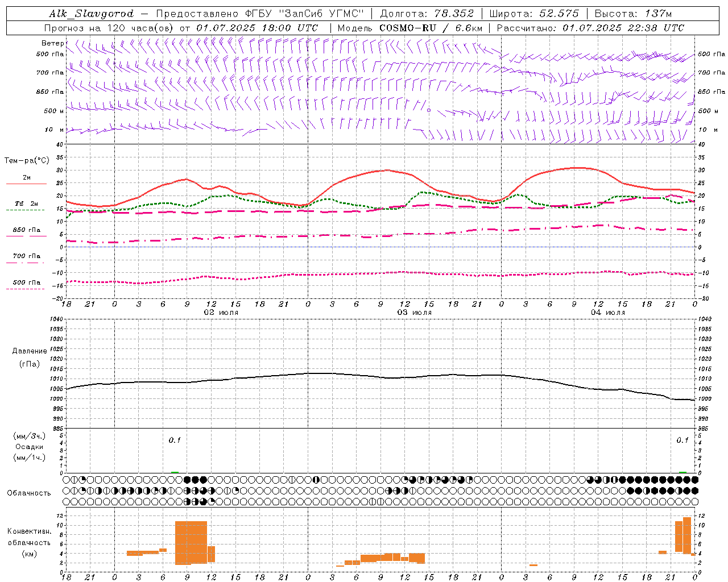728x582 pixels.
Task: Click the line sample under '2м' legend
Action: click(26, 184)
